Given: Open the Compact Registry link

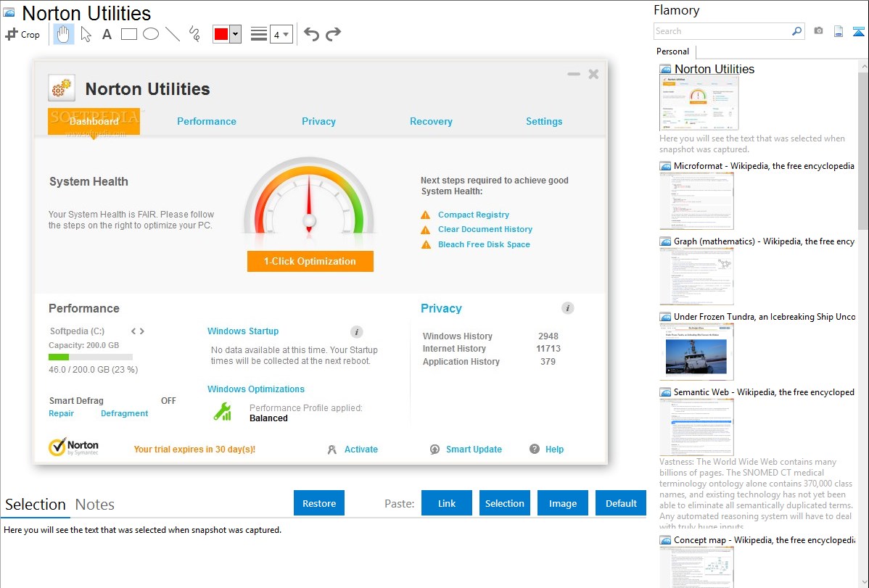Looking at the screenshot, I should 473,215.
